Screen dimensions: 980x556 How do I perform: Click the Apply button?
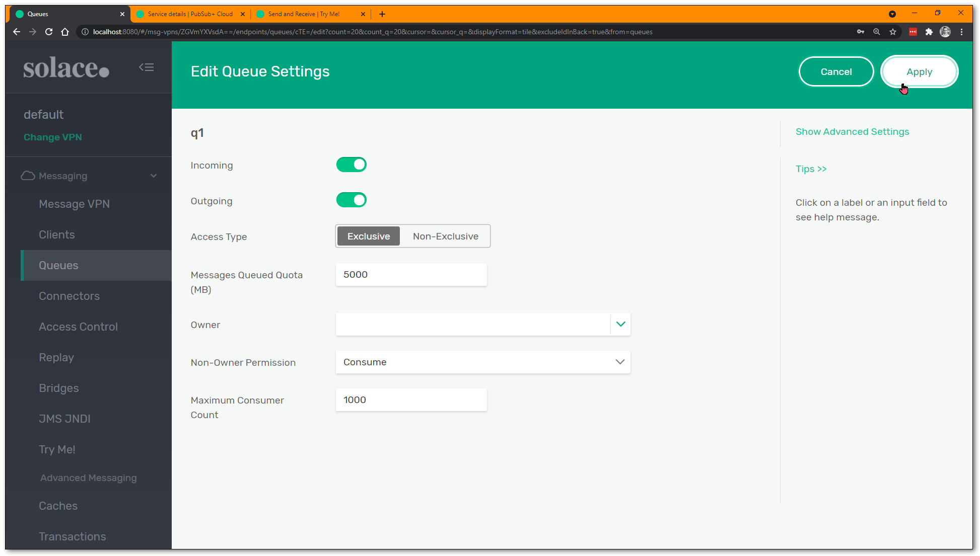click(919, 71)
